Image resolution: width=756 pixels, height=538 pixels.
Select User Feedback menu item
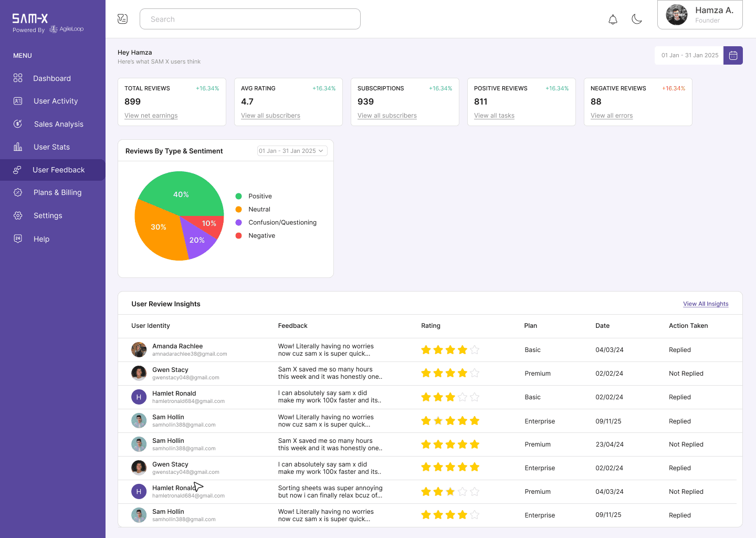point(52,170)
